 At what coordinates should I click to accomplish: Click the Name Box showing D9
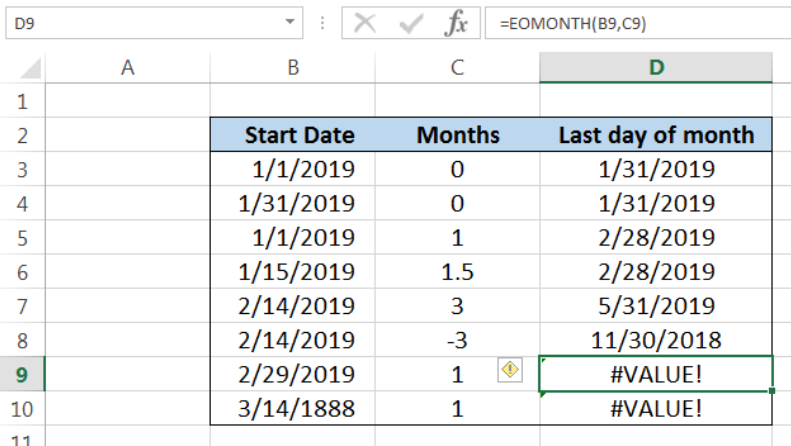pos(140,23)
